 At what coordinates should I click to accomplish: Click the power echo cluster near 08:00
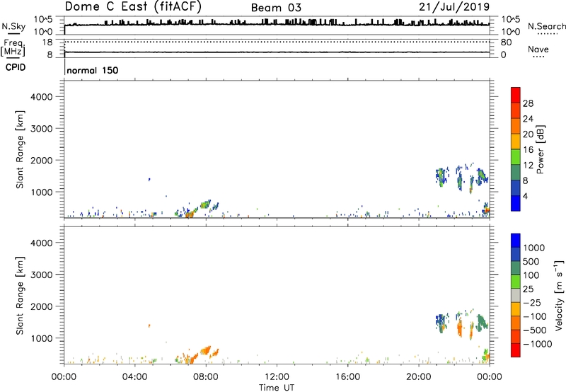tap(205, 204)
